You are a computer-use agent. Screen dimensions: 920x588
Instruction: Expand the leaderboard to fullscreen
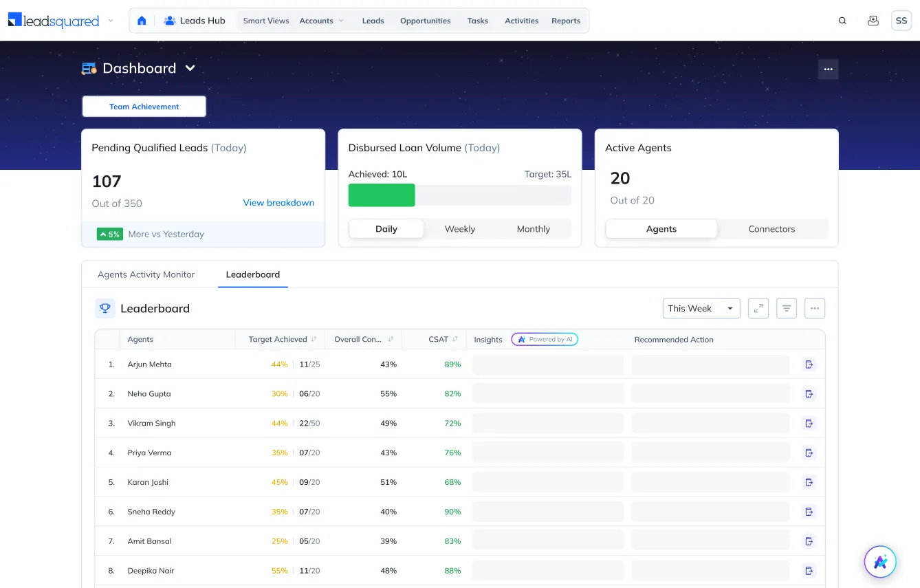tap(758, 309)
